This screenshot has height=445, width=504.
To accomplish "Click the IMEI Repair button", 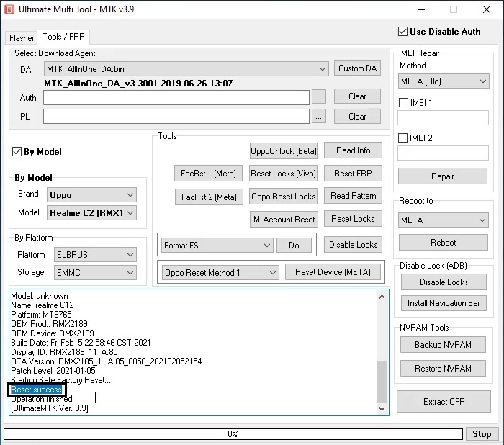I will [x=443, y=176].
